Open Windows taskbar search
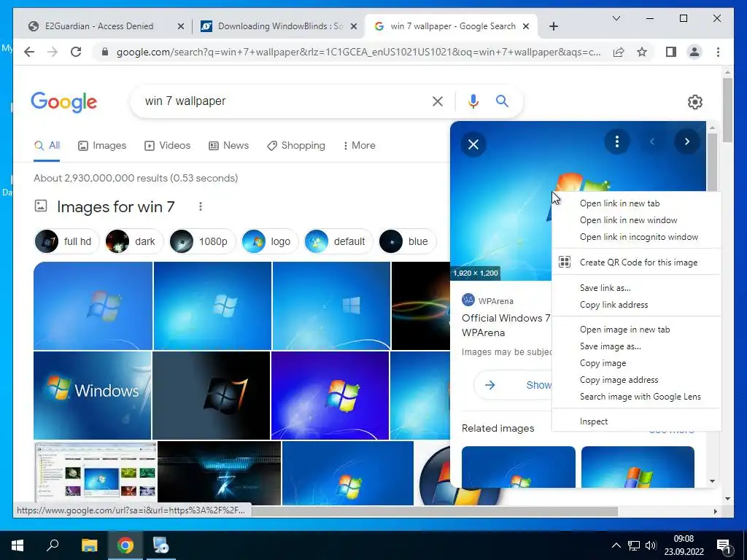This screenshot has width=747, height=560. [53, 545]
